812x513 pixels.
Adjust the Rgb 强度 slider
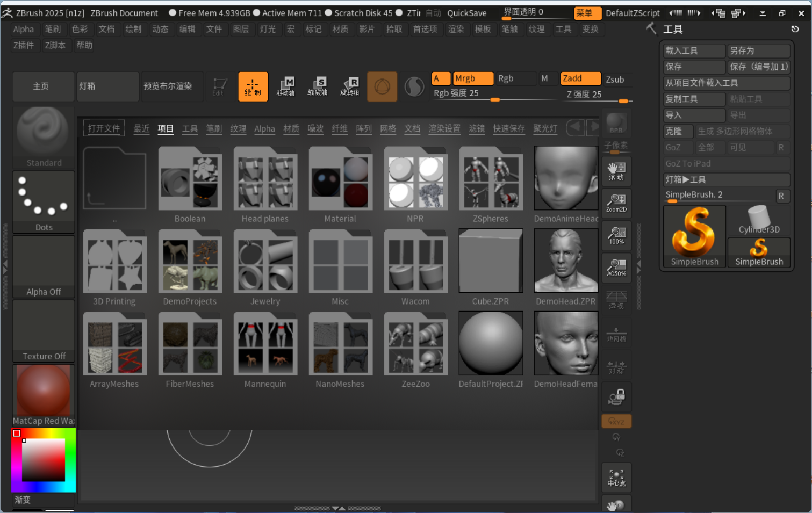point(494,94)
